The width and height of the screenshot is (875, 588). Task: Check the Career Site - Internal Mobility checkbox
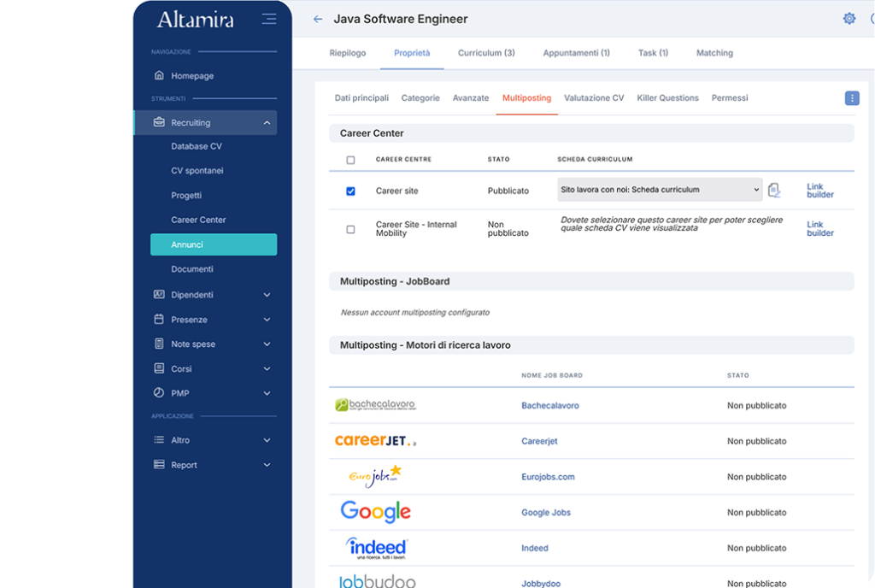[350, 229]
